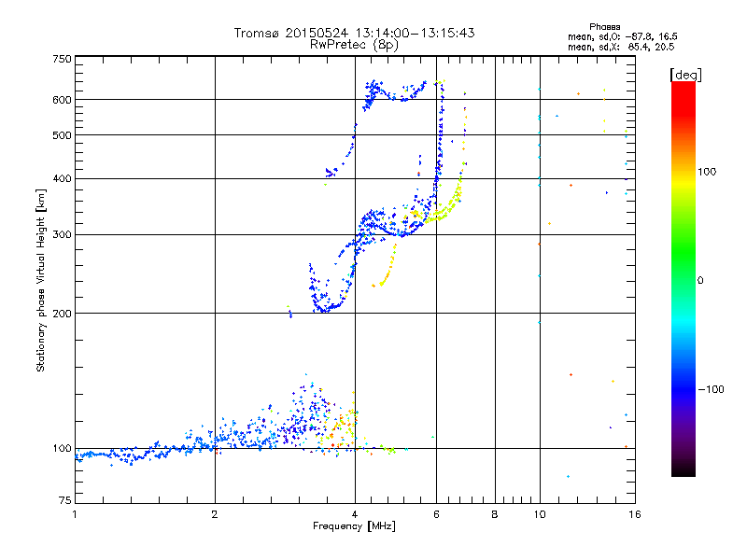Click the '200' height axis tick label
This screenshot has width=747, height=560.
point(62,314)
